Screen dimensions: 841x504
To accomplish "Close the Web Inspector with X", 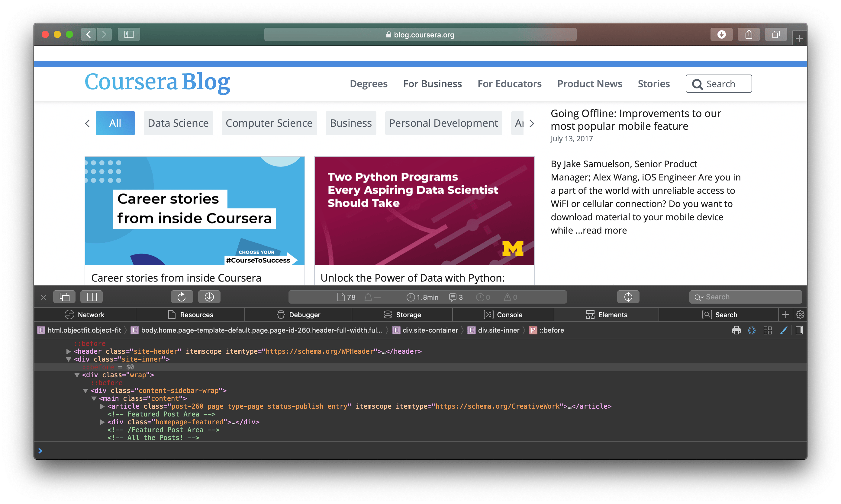I will (43, 298).
